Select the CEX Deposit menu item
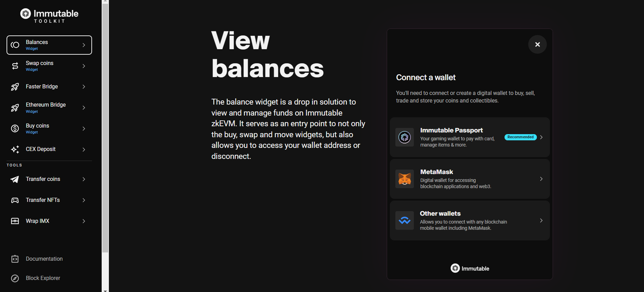 pyautogui.click(x=49, y=149)
